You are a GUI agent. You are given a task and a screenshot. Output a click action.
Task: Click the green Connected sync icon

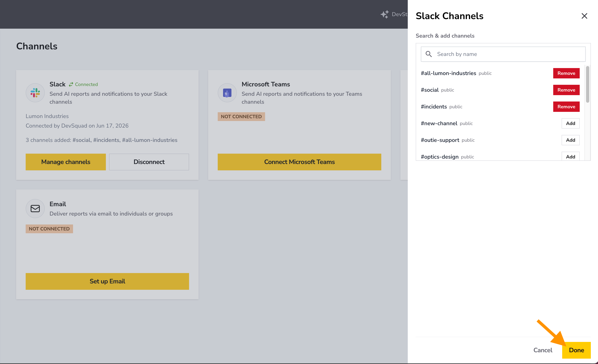tap(71, 84)
